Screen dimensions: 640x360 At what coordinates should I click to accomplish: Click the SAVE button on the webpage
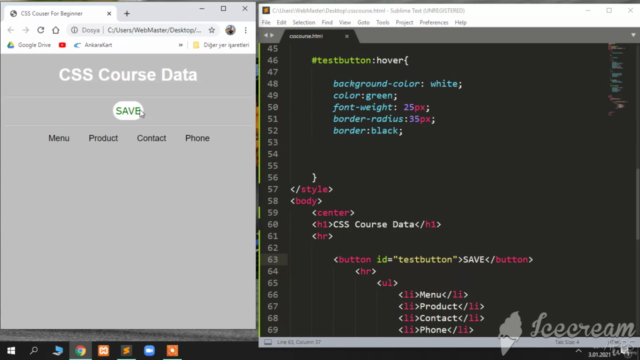[128, 111]
